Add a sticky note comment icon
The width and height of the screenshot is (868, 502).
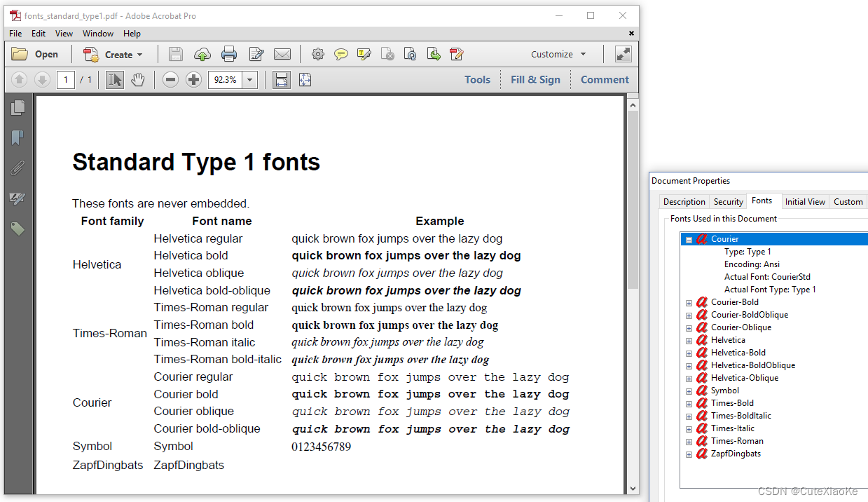pyautogui.click(x=341, y=54)
